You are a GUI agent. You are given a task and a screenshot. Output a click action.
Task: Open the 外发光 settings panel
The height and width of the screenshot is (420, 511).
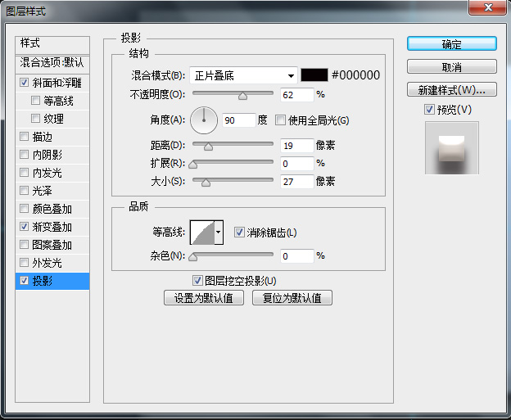tap(47, 263)
